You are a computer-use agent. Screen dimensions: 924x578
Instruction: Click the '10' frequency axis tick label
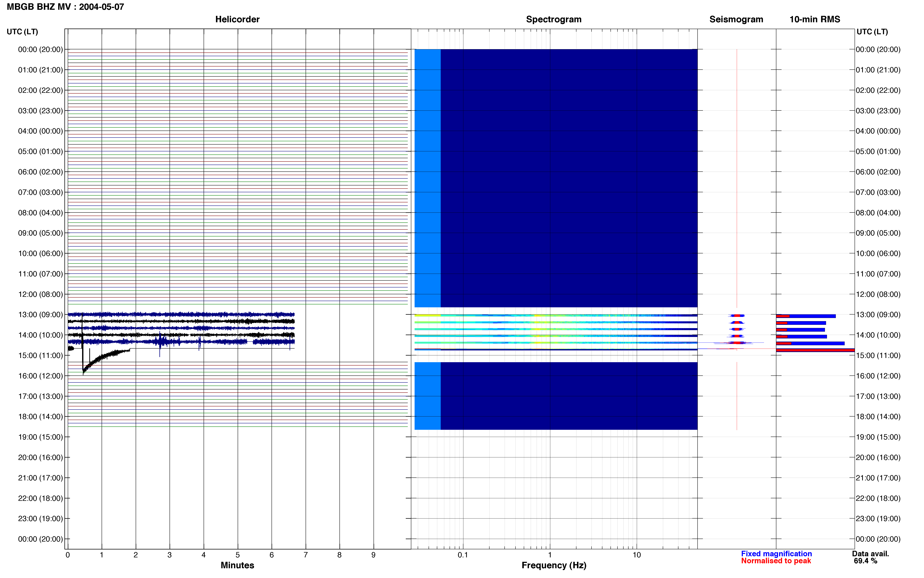click(x=637, y=555)
